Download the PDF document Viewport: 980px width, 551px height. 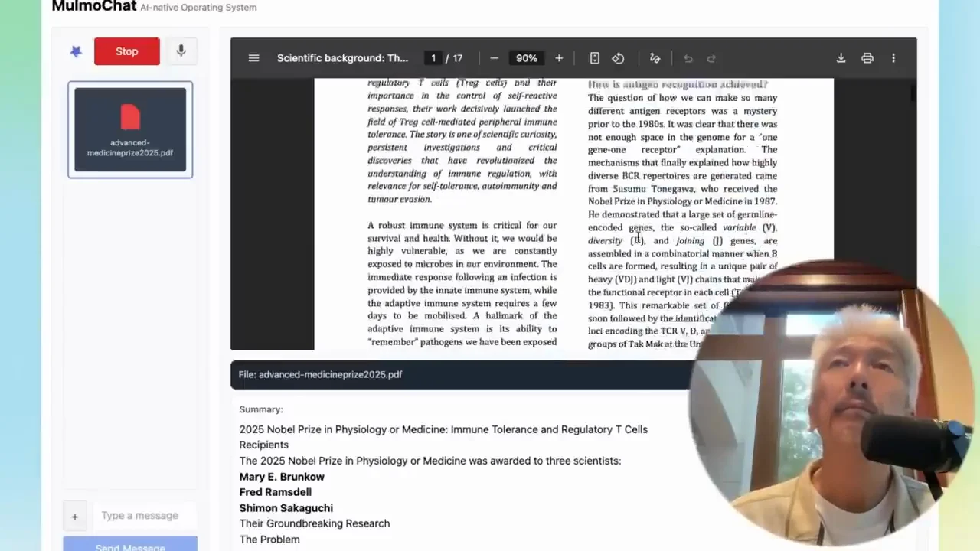tap(841, 58)
